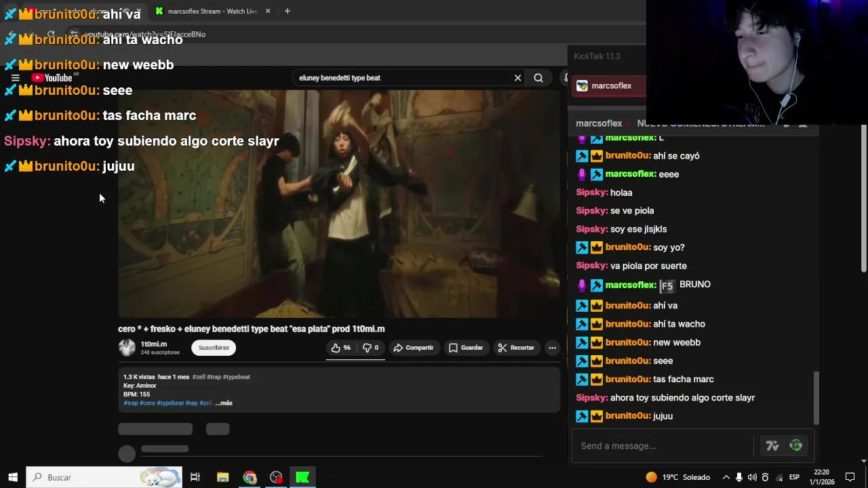Open the YouTube hamburger guide menu
Screen dimensions: 868x488
(15, 78)
